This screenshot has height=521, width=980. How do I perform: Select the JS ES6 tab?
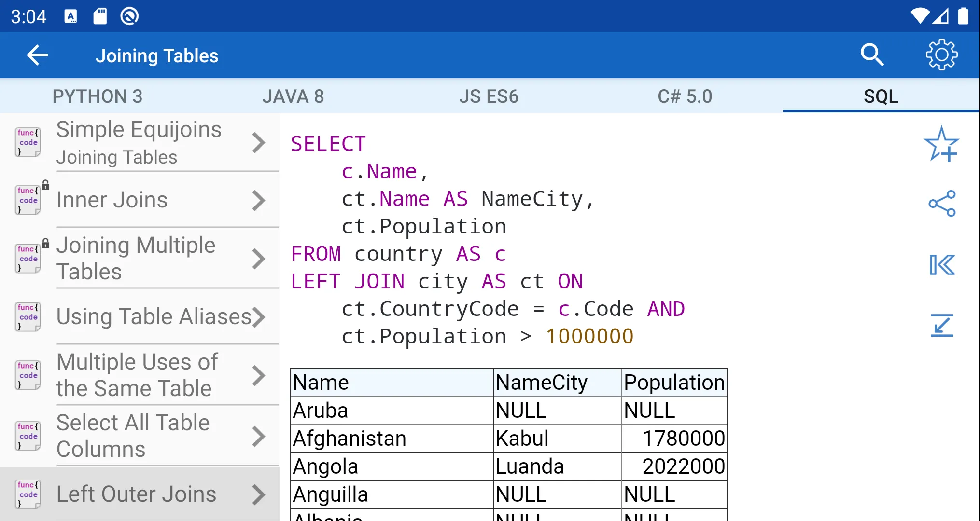click(x=490, y=96)
